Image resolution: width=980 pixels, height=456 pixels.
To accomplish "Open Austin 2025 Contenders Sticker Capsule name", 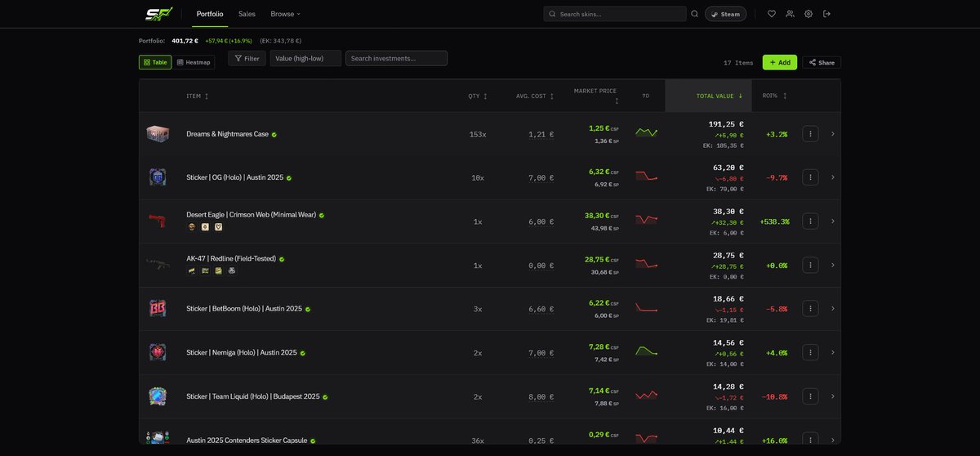I will pyautogui.click(x=247, y=440).
